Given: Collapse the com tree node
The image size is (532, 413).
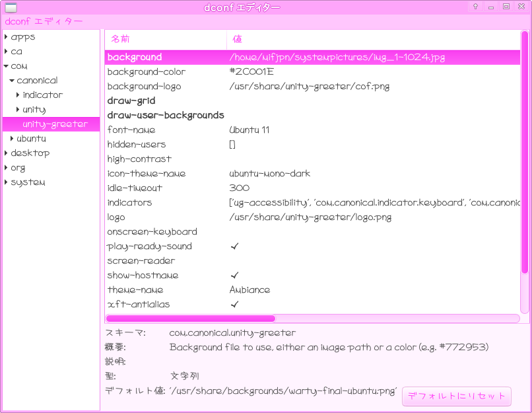Looking at the screenshot, I should [6, 66].
